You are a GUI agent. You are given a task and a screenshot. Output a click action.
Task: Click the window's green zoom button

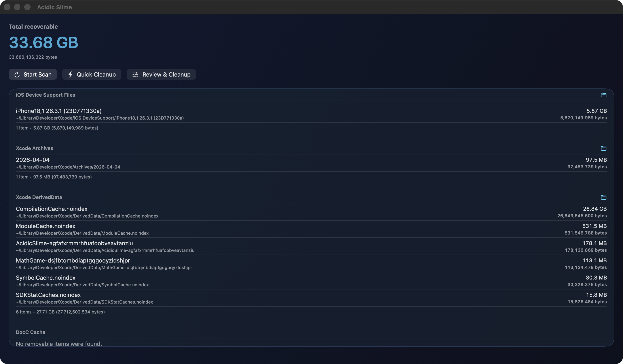(27, 7)
